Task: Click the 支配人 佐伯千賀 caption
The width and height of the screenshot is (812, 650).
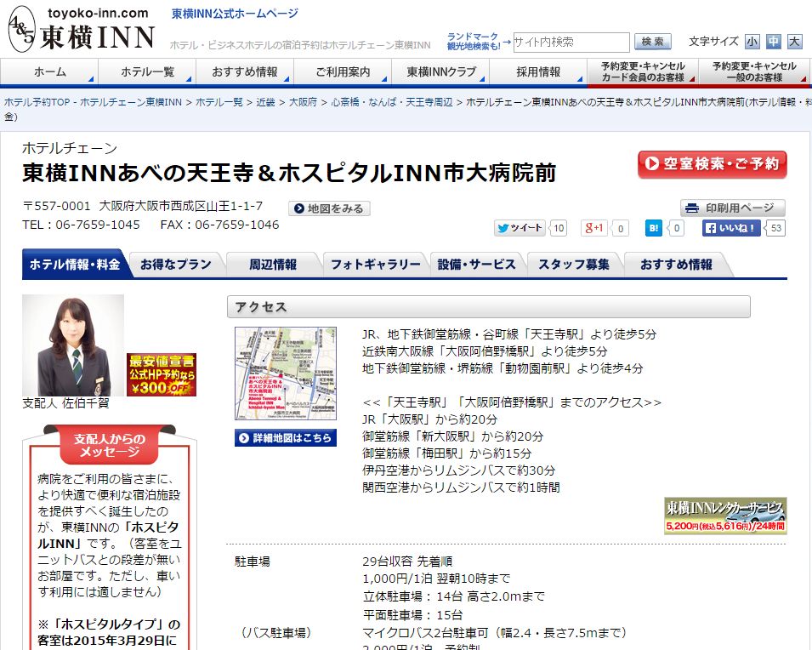Action: coord(65,403)
